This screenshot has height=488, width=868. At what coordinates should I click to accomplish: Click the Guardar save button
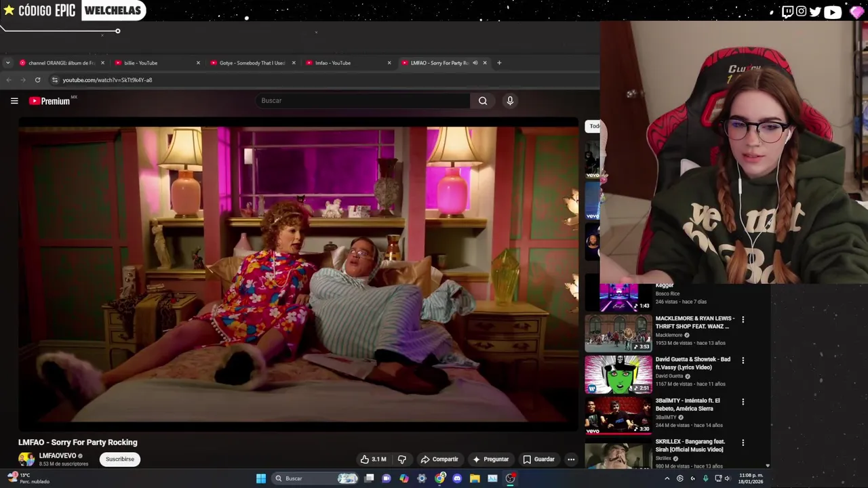tap(538, 459)
